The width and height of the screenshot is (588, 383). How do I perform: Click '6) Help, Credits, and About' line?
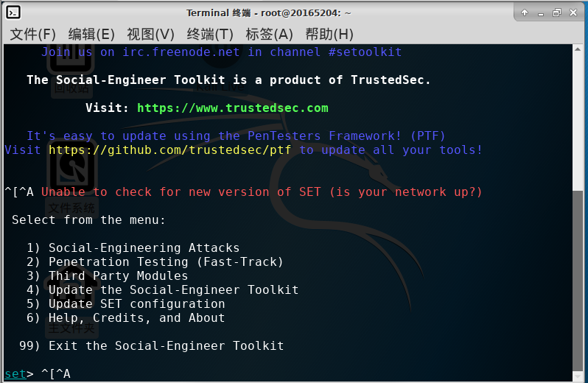(125, 317)
